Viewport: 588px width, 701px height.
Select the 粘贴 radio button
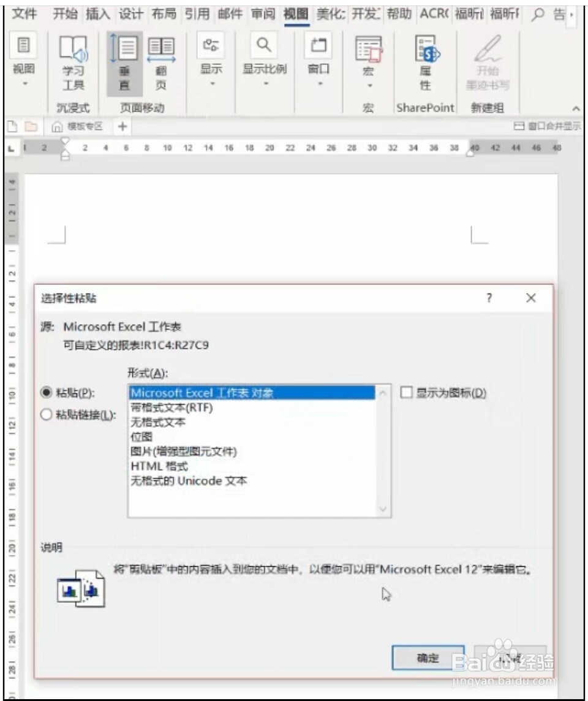47,393
